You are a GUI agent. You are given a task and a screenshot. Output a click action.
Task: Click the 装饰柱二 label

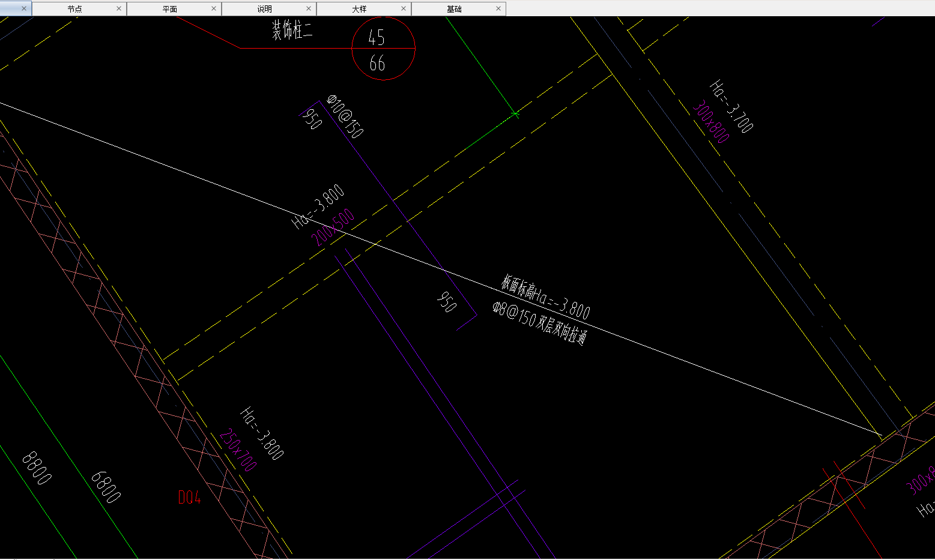[x=292, y=30]
